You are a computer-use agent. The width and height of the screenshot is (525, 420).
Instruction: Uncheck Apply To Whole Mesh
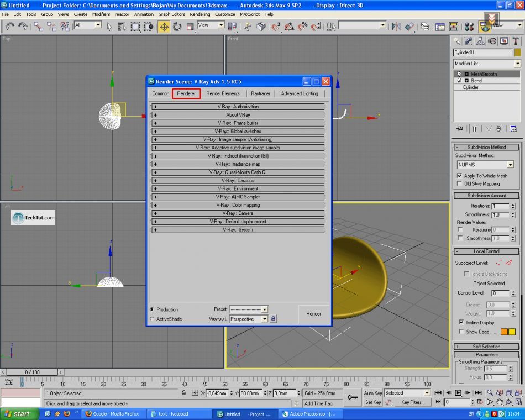[459, 176]
